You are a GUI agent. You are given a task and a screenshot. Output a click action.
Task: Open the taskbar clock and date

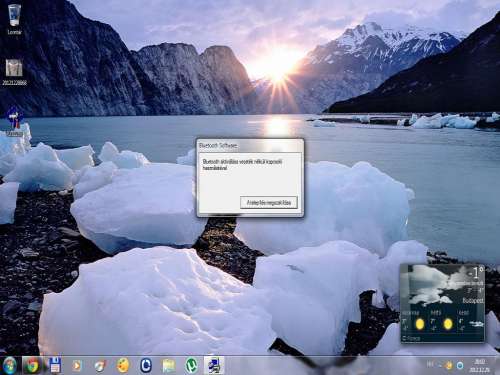[480, 365]
